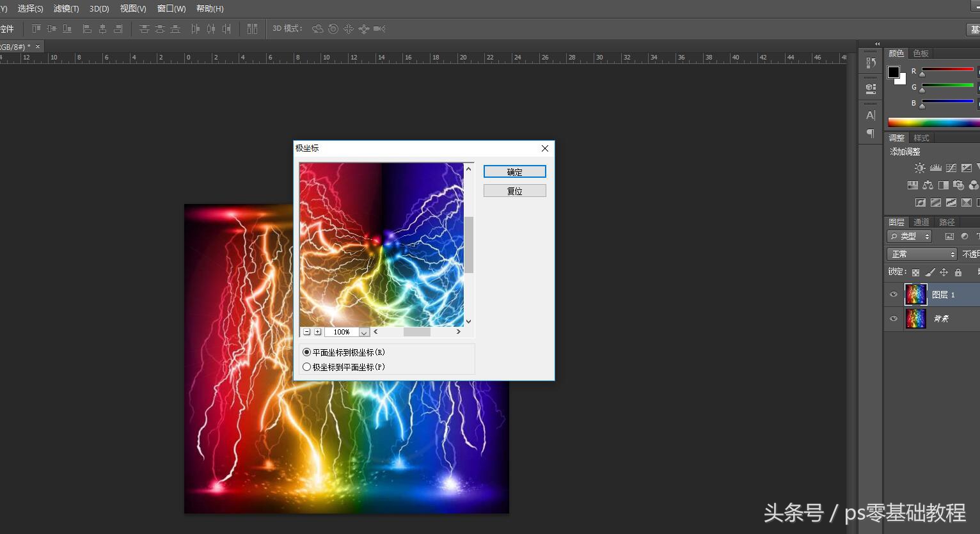Click the 确定 button
The width and height of the screenshot is (980, 534).
coord(514,171)
